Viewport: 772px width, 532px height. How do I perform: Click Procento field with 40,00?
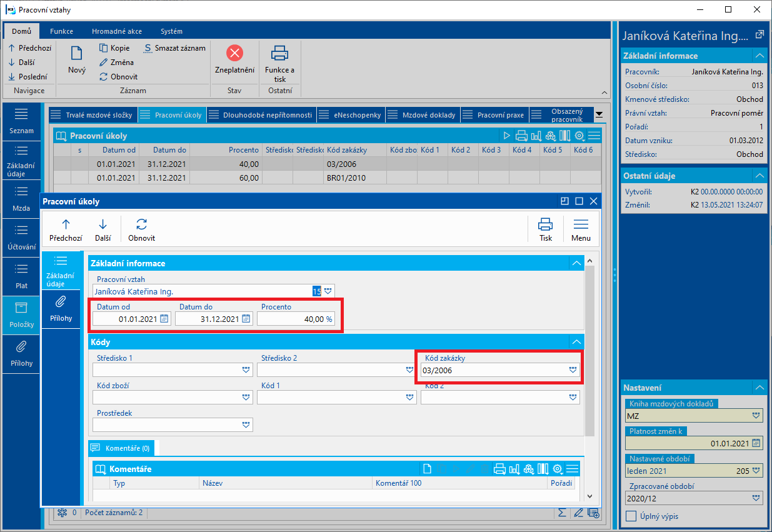[296, 319]
